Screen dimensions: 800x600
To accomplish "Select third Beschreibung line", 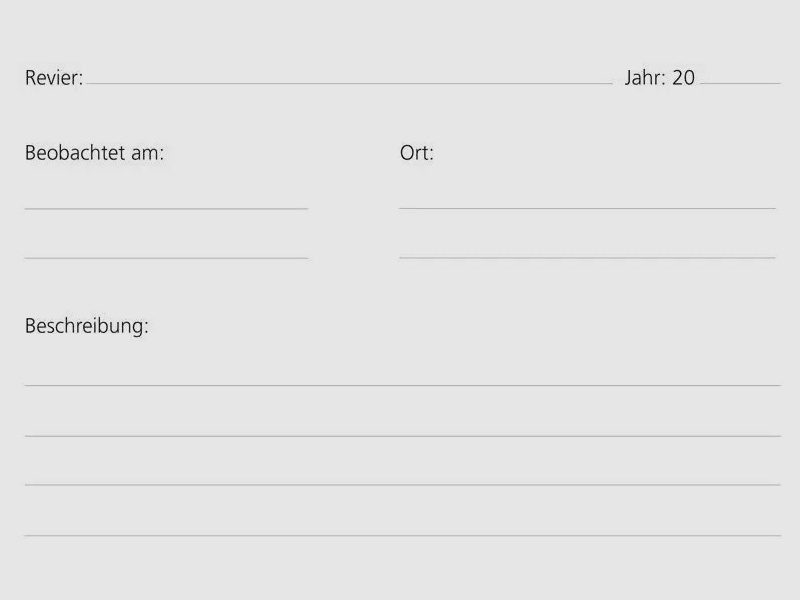I will coord(402,485).
